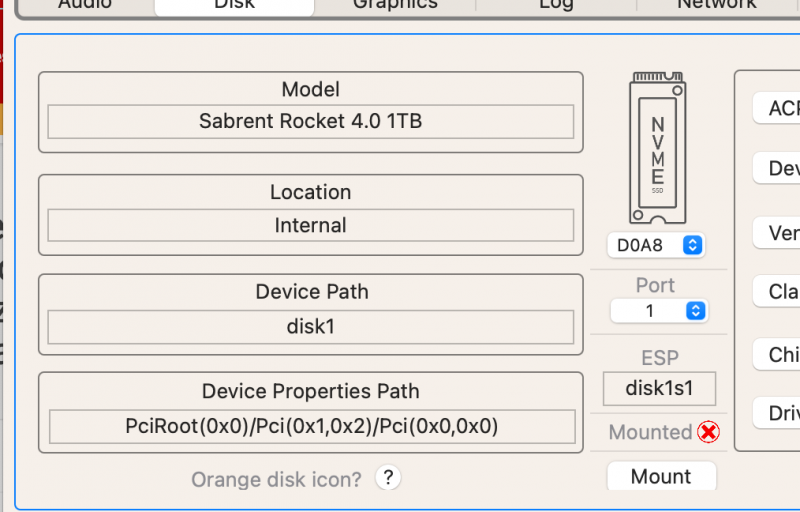Click the Model field showing Sabrent Rocket
Screen dimensions: 800x512
tap(310, 122)
